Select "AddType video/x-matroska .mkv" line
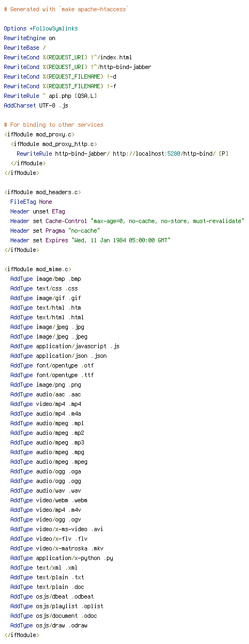 tap(57, 548)
